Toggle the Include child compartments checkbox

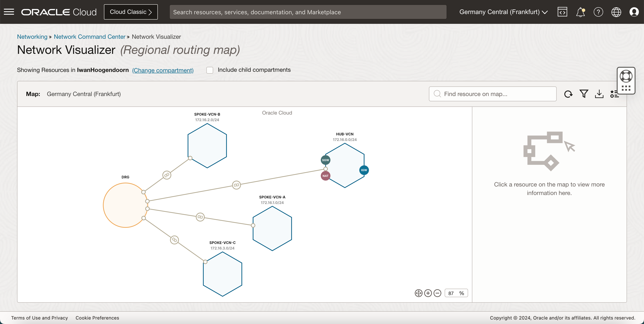(x=210, y=69)
